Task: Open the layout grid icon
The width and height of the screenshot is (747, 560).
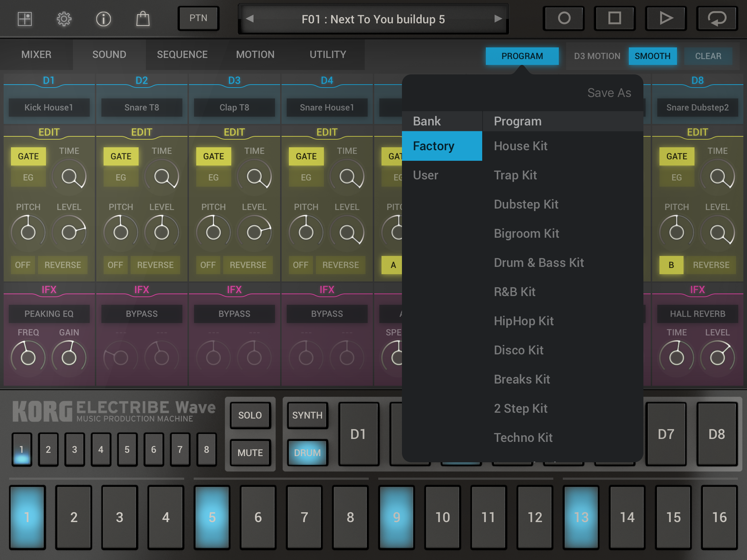Action: click(25, 19)
